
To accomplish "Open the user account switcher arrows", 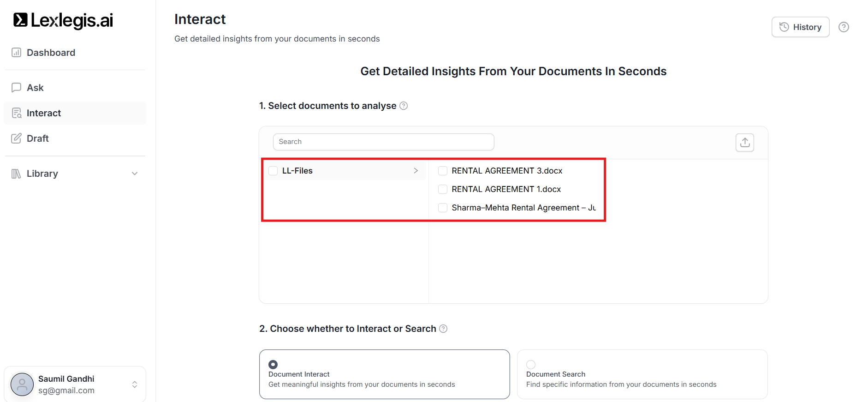I will 135,384.
